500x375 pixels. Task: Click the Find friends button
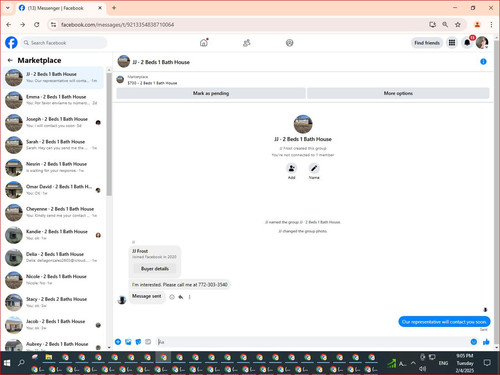pos(427,43)
